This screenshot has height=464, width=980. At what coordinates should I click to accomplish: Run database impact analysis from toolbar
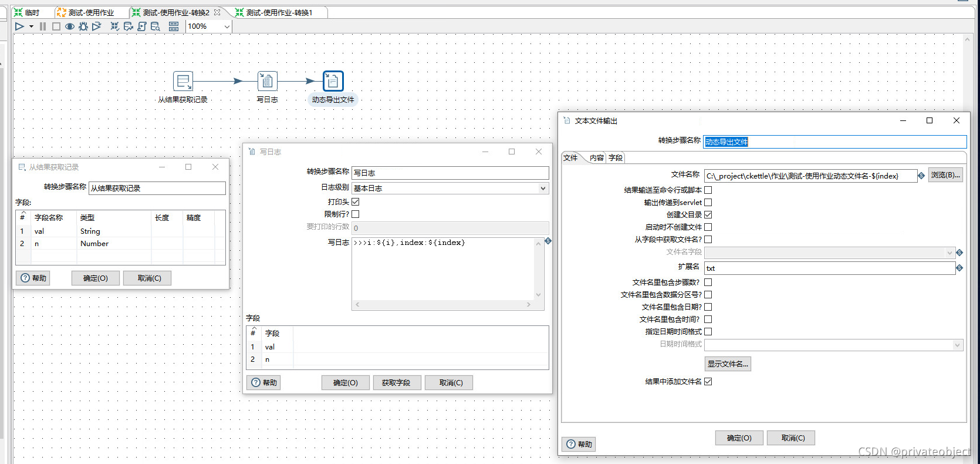pyautogui.click(x=129, y=26)
